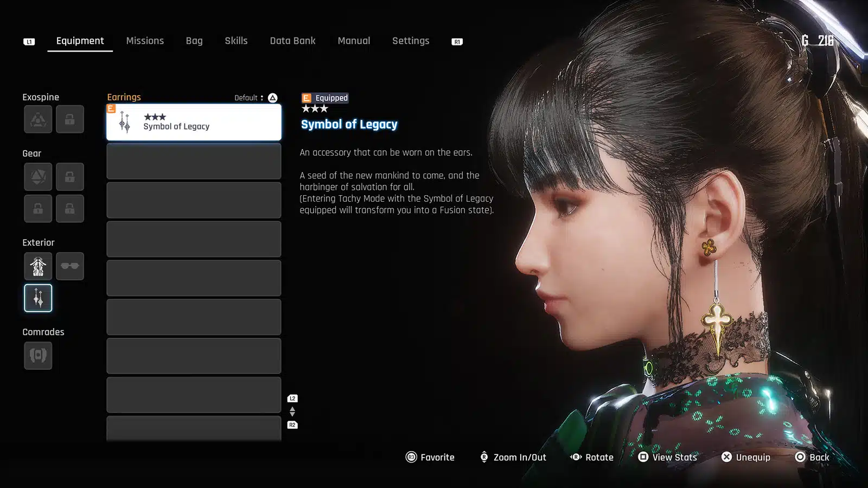The height and width of the screenshot is (488, 868).
Task: Click the list scroll arrows between L2 and R2
Action: pyautogui.click(x=292, y=412)
